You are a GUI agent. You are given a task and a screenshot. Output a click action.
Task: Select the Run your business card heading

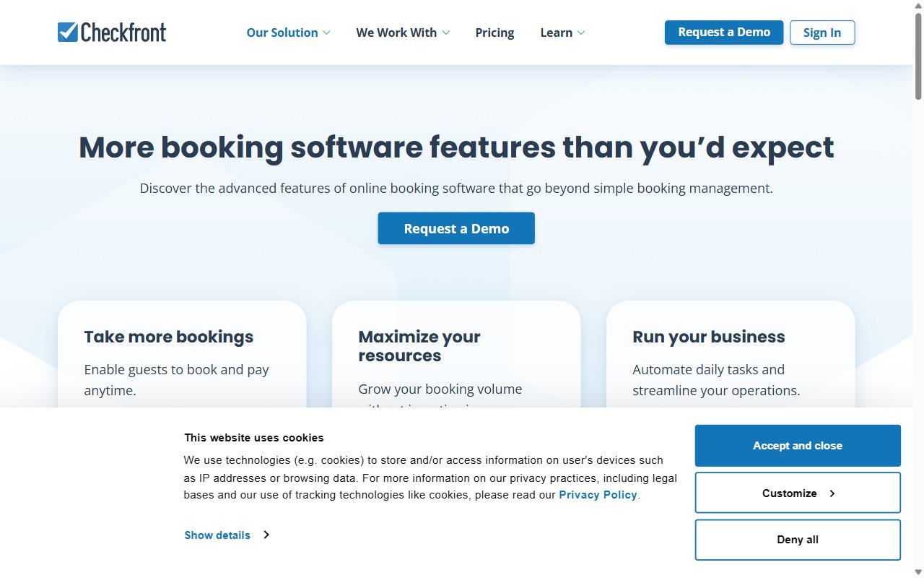[709, 337]
